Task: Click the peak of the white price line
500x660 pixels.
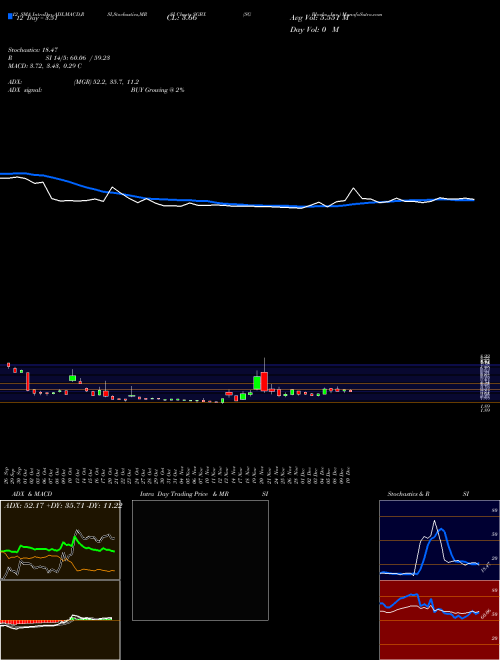Action: point(354,188)
